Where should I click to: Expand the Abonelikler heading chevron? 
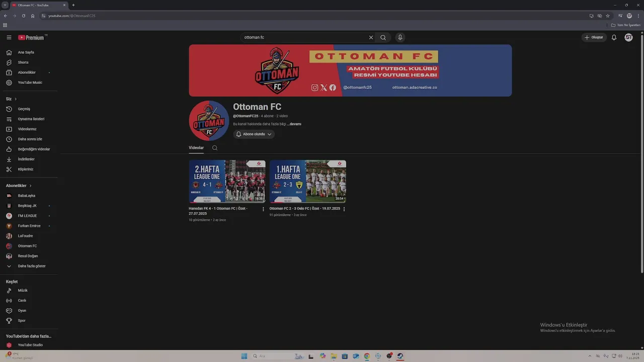click(30, 186)
